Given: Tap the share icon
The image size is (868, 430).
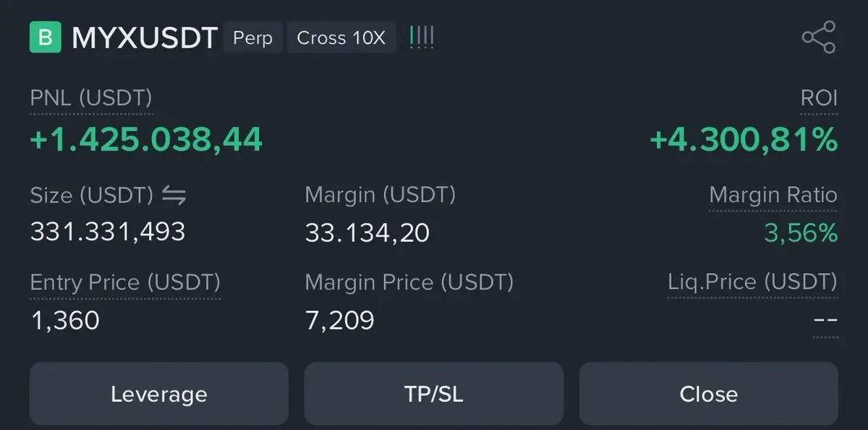Looking at the screenshot, I should (x=819, y=37).
